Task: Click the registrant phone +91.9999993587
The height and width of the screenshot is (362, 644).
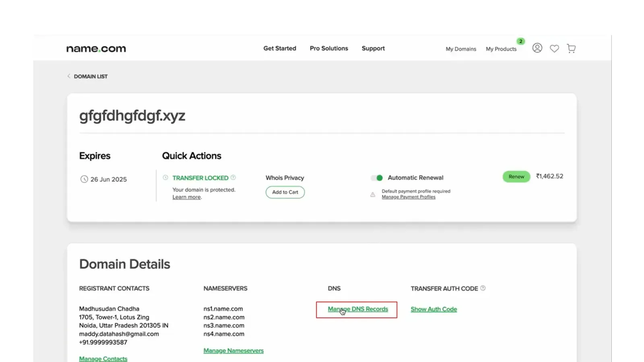Action: (x=103, y=342)
